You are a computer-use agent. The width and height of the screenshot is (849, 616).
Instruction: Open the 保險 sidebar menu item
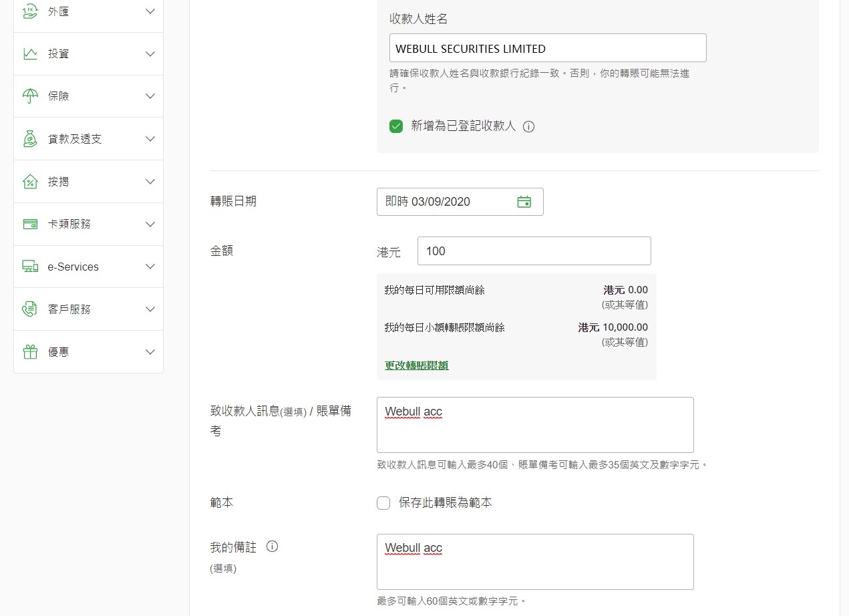88,96
